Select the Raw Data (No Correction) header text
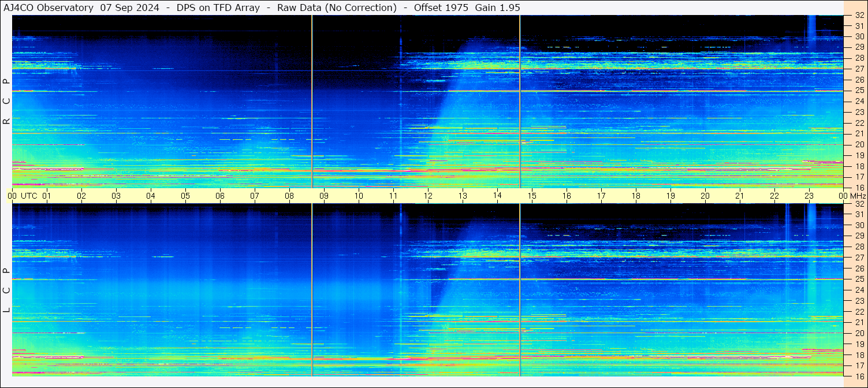The height and width of the screenshot is (388, 868). (x=337, y=8)
